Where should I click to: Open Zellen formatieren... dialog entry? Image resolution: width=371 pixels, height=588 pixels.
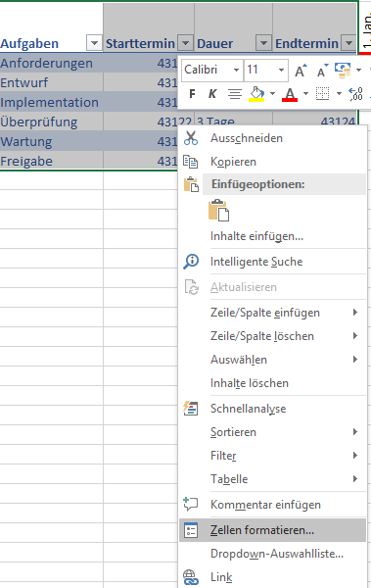pos(272,530)
